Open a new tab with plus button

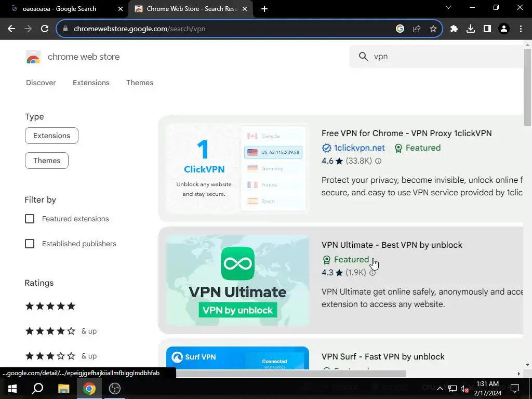click(x=264, y=9)
